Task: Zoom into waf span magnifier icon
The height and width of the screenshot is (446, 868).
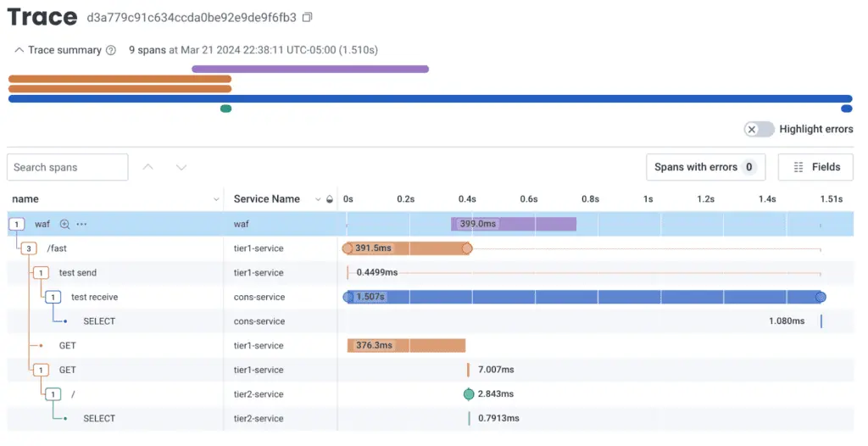Action: 64,225
